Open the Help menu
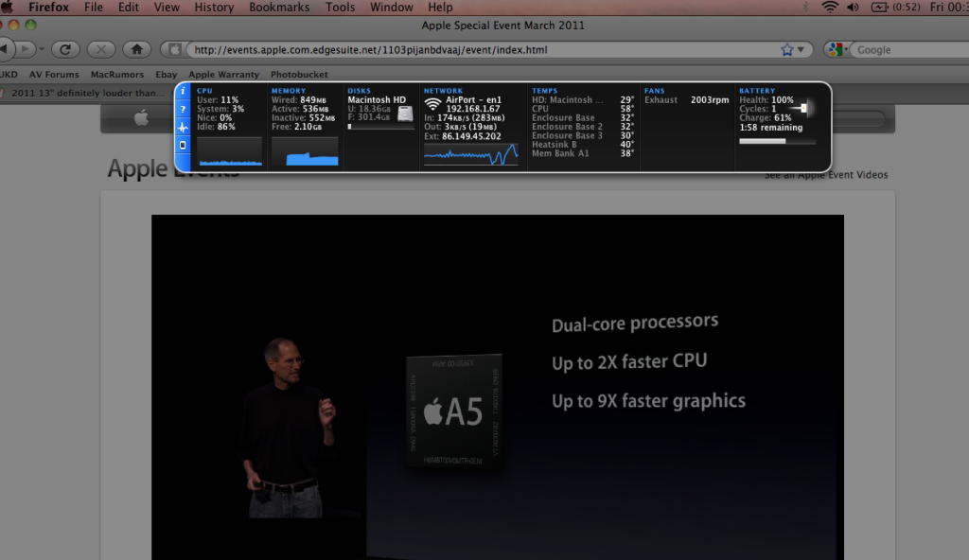The image size is (969, 560). [440, 8]
